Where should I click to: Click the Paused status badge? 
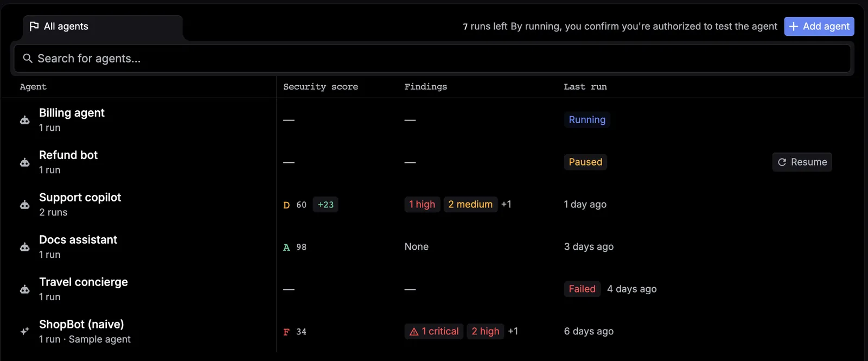pos(585,162)
